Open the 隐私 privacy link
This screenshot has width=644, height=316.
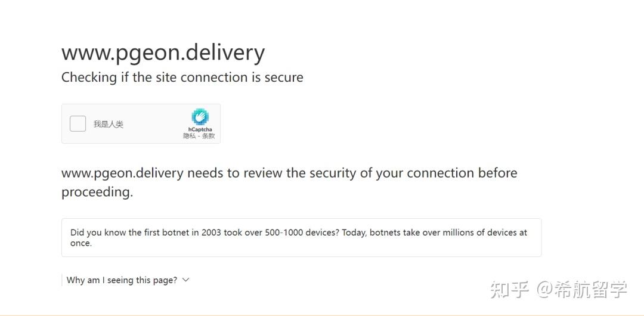190,136
